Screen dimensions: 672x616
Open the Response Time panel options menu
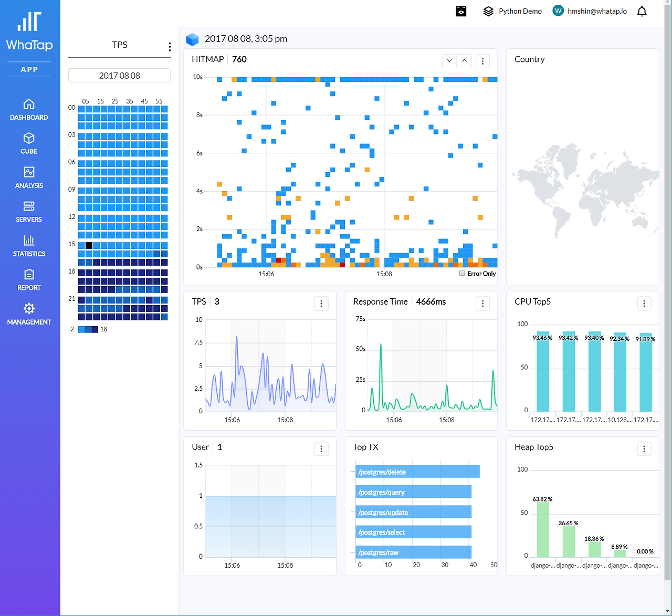tap(482, 304)
